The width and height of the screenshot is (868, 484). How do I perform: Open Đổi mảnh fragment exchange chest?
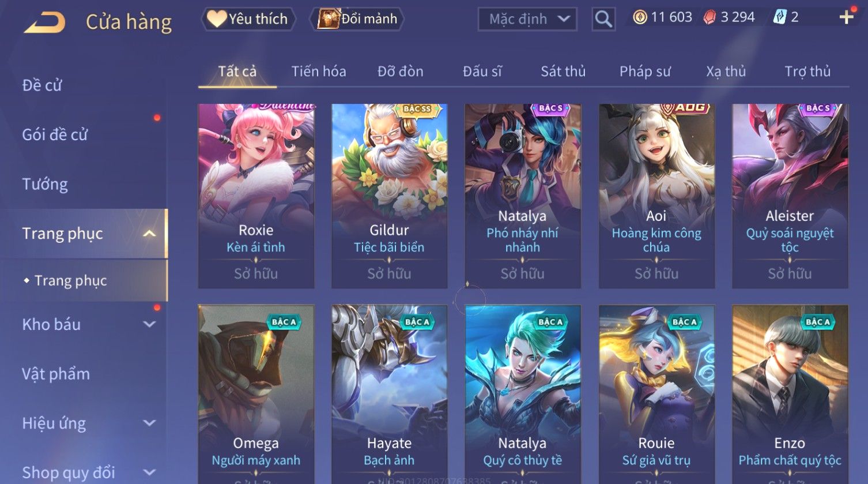click(357, 19)
